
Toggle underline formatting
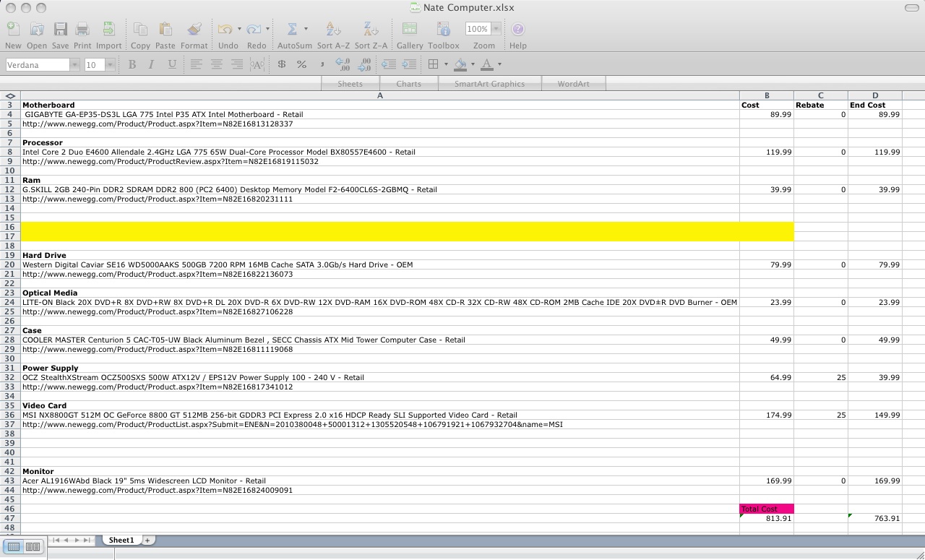pos(171,64)
